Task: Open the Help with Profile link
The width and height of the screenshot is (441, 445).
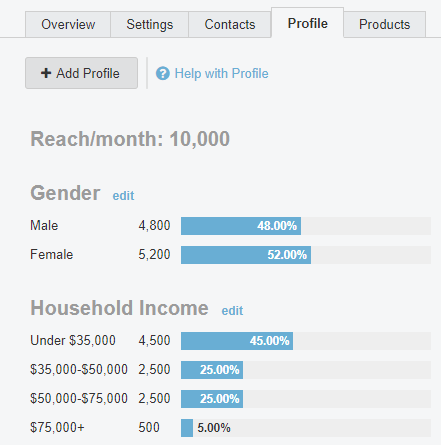Action: [x=221, y=73]
